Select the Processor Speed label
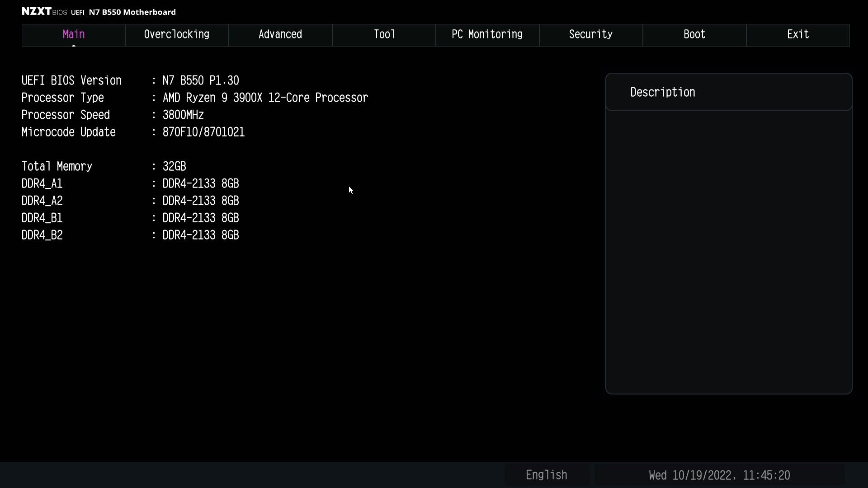This screenshot has height=488, width=868. pos(66,115)
